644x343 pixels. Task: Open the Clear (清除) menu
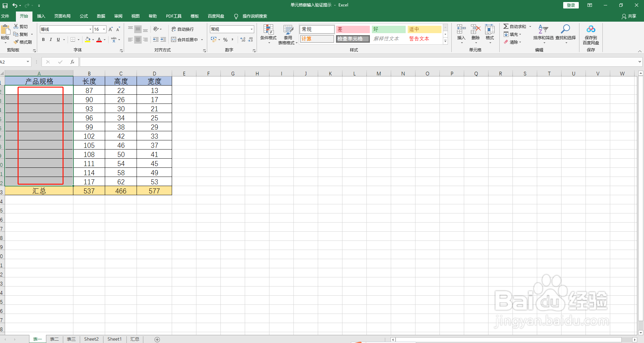tap(512, 42)
